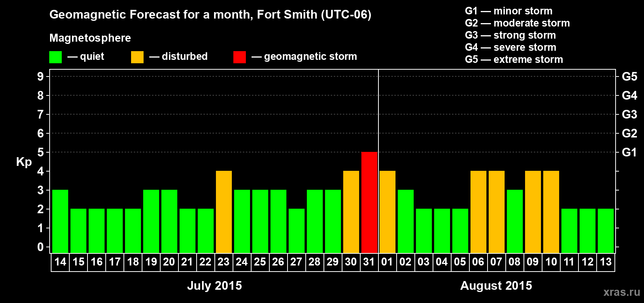The image size is (644, 303).
Task: Click the date label 21
Action: (187, 262)
